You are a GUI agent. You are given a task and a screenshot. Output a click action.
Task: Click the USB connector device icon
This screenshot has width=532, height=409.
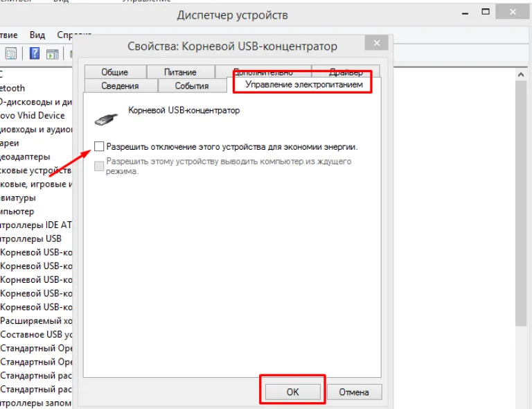pyautogui.click(x=106, y=119)
